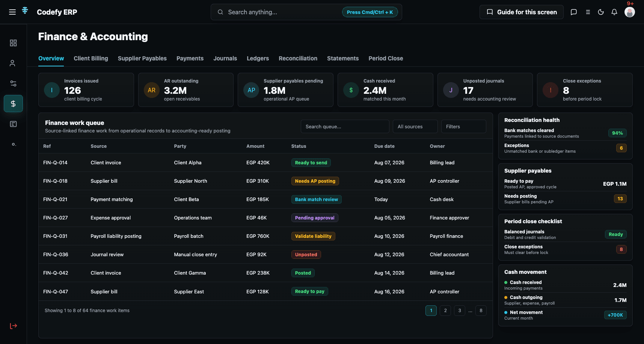Open the Period Close tab
This screenshot has height=344, width=644.
386,59
